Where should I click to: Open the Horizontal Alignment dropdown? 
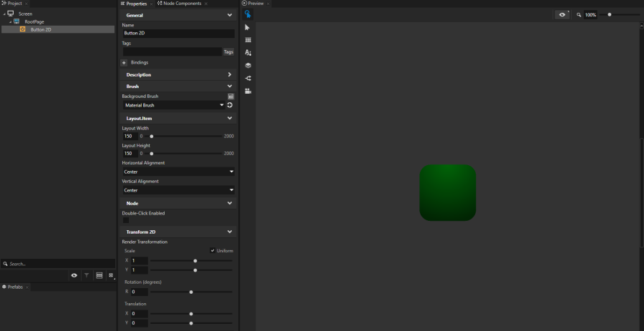point(178,172)
